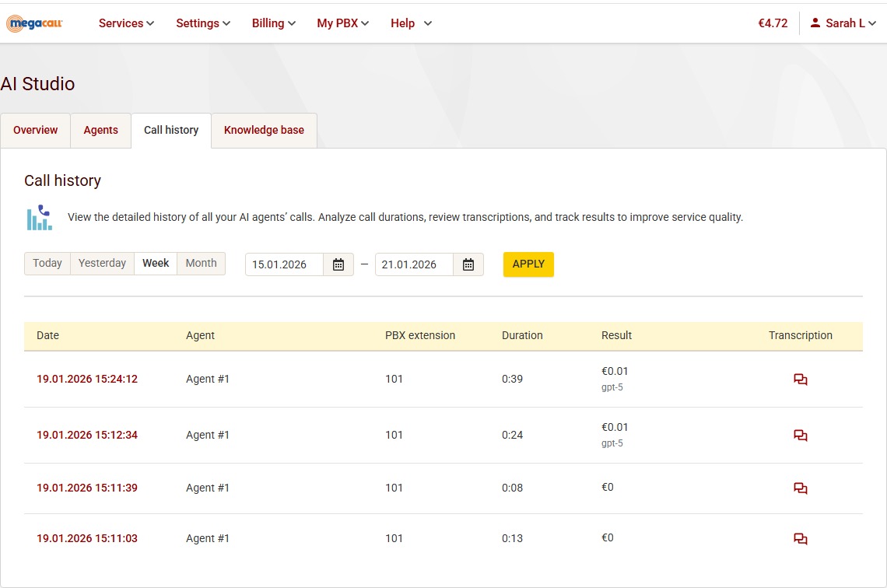Click the call history chart icon

[39, 218]
